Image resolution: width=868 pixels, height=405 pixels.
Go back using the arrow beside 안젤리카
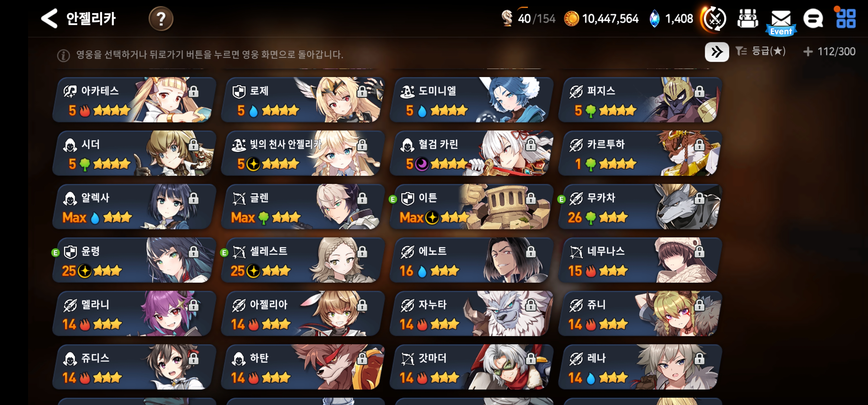pyautogui.click(x=49, y=18)
